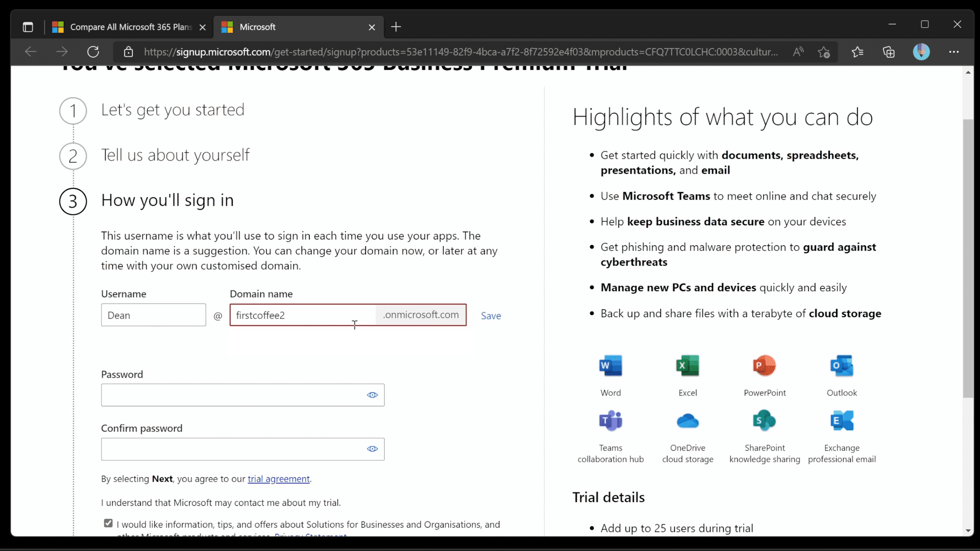Open the Word app icon
Viewport: 980px width, 551px height.
[x=610, y=366]
